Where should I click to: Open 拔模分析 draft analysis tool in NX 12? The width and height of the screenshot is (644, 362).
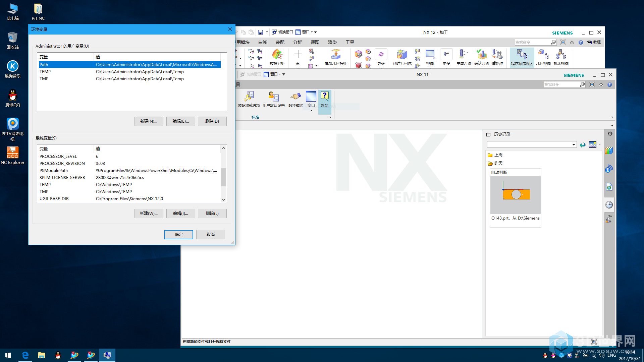(x=277, y=58)
